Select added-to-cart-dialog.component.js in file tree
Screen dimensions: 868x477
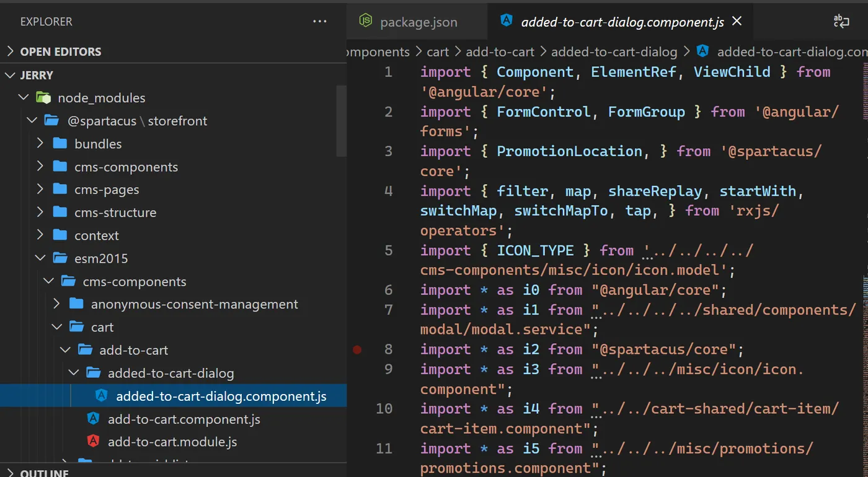221,396
